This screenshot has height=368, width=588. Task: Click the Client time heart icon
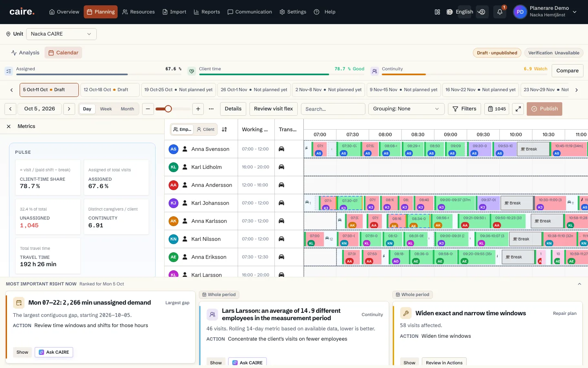click(192, 71)
